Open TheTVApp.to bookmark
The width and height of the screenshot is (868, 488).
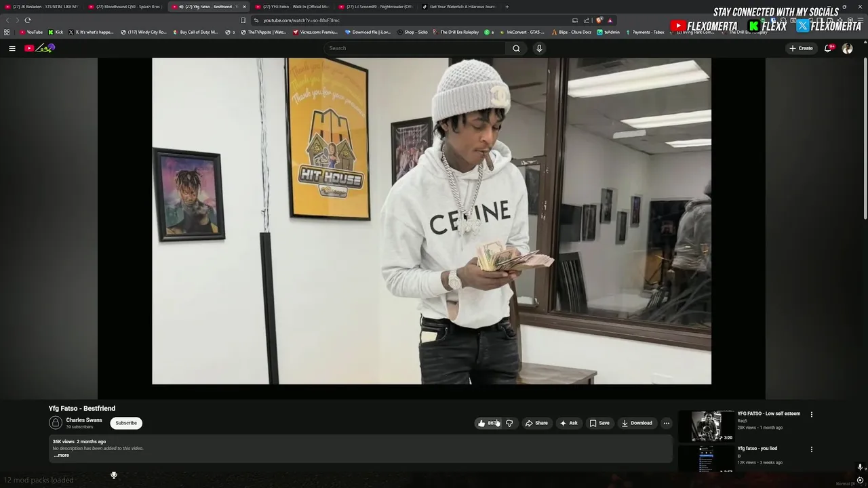[x=264, y=32]
